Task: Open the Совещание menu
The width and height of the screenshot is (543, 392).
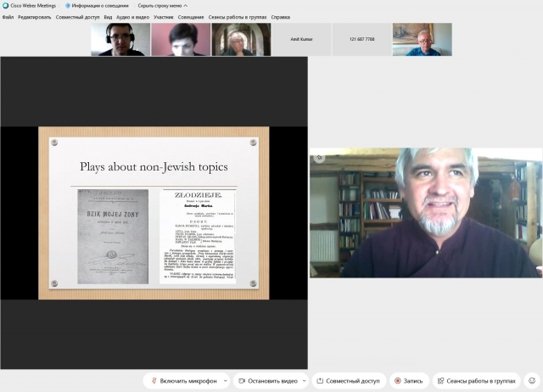Action: [x=191, y=17]
